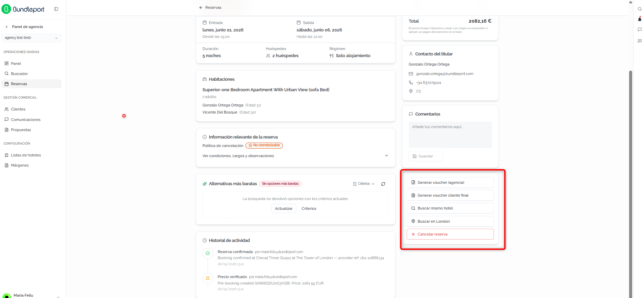Expand Ver condiciones, cargos y observaciones
Viewport: 644px width, 298px height.
(x=295, y=156)
